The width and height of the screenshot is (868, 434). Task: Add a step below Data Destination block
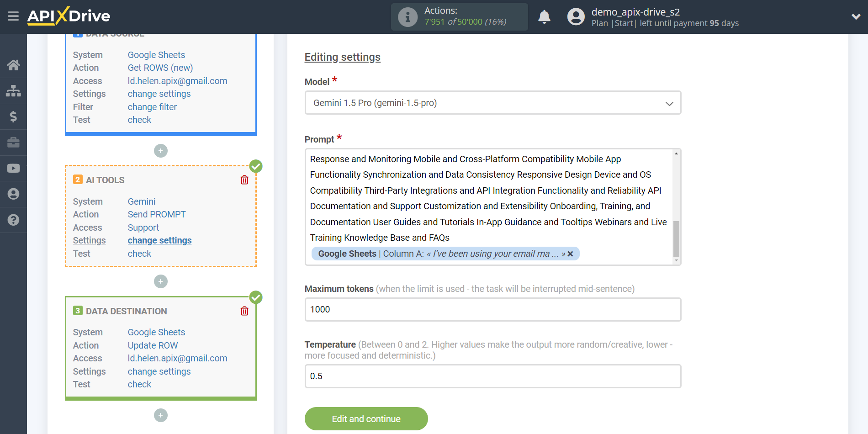(x=161, y=415)
